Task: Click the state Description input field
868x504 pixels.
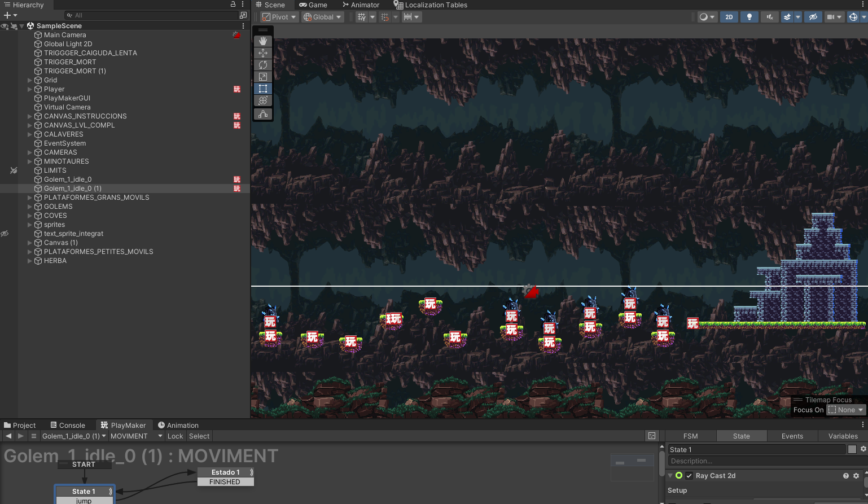Action: 756,461
